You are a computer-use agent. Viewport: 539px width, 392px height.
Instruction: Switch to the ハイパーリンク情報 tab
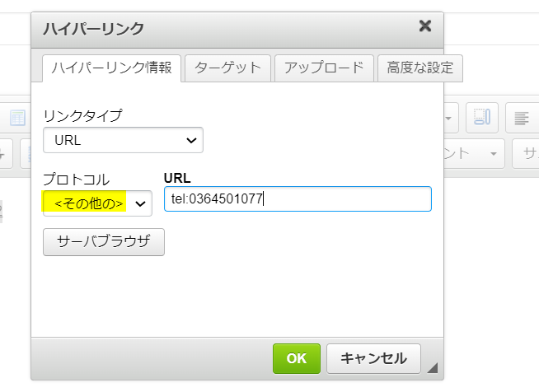111,68
